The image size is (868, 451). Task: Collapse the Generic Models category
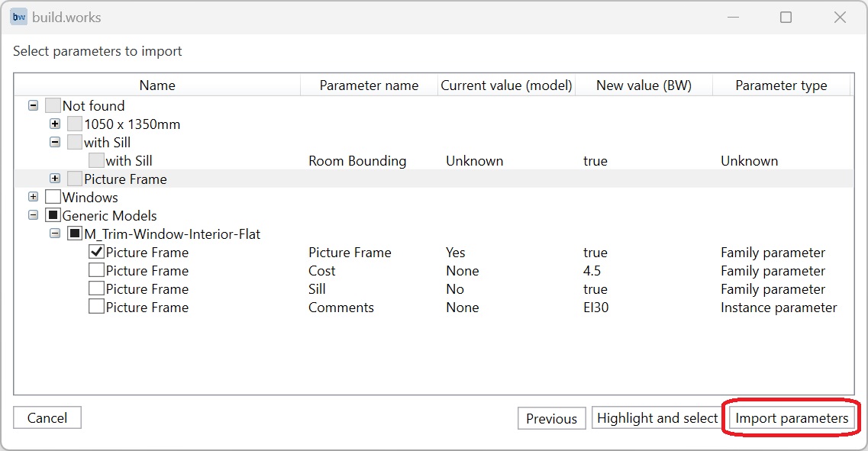[x=33, y=215]
